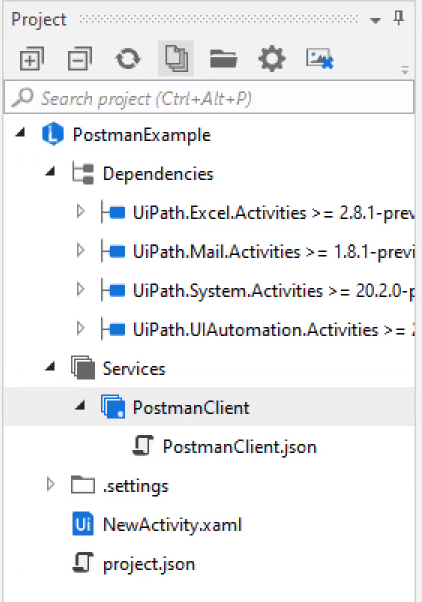Click the Collapse All toolbar icon
422x602 pixels.
80,59
